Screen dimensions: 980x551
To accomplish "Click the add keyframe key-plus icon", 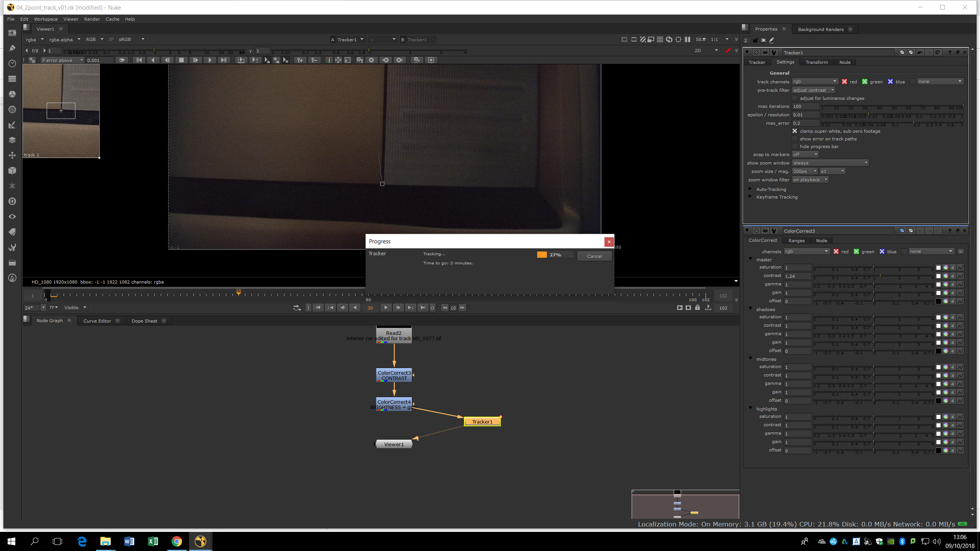I will point(300,60).
